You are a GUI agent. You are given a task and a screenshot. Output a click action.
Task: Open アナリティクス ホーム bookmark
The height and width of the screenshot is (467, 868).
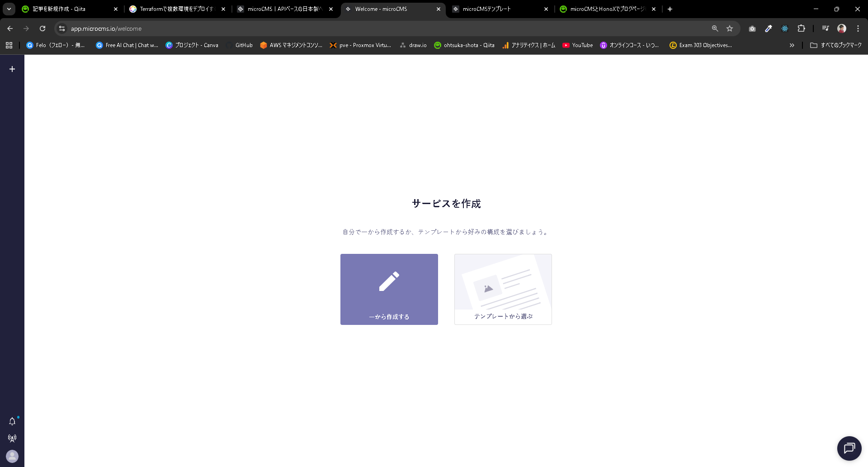click(x=529, y=45)
